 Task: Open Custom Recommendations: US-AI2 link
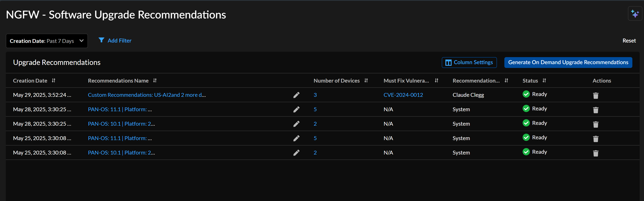pyautogui.click(x=147, y=95)
